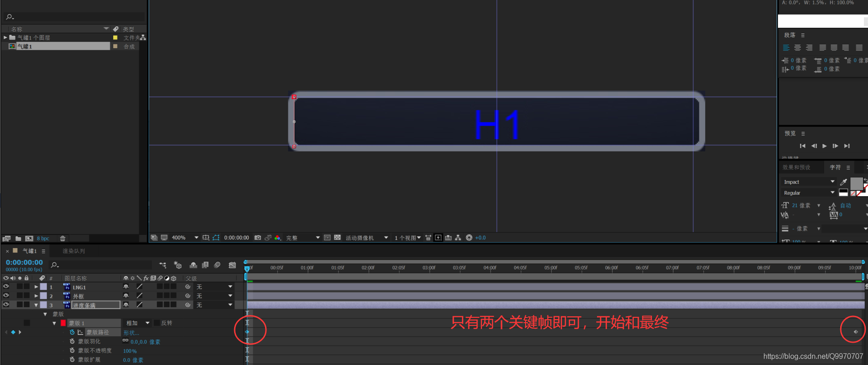Switch to the 渲染队列 tab
Viewport: 868px width, 365px height.
(x=74, y=251)
